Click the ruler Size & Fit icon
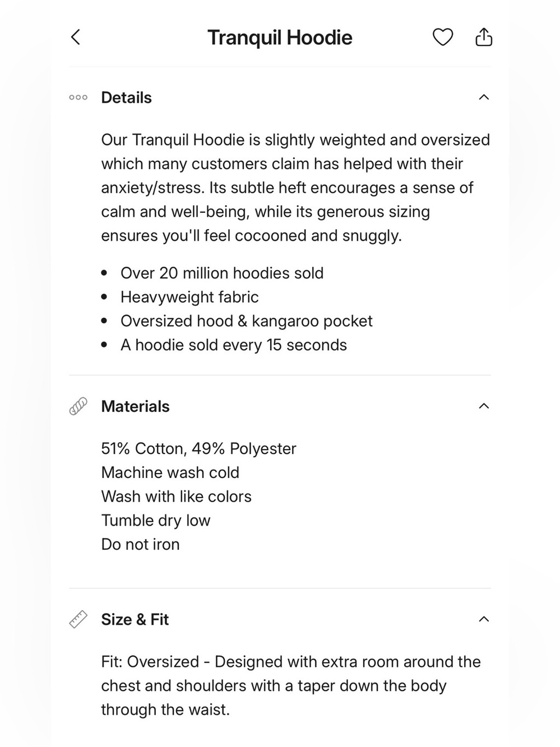 [x=78, y=619]
